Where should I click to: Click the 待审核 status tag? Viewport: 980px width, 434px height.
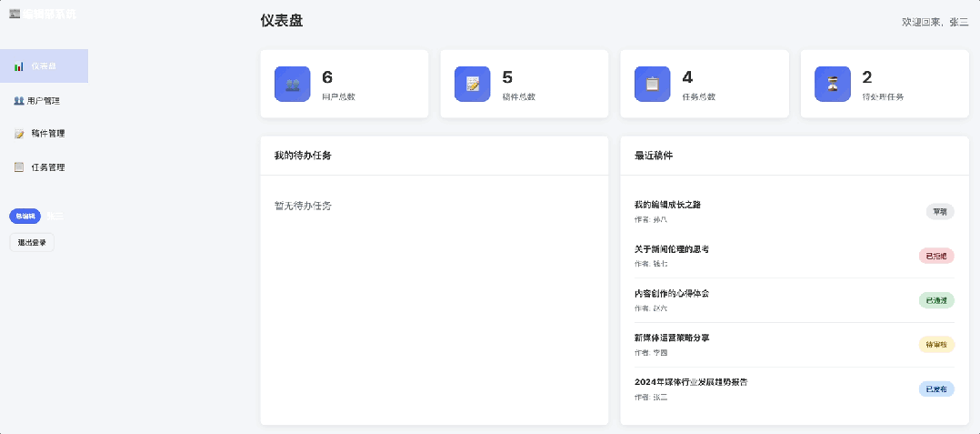(x=936, y=345)
